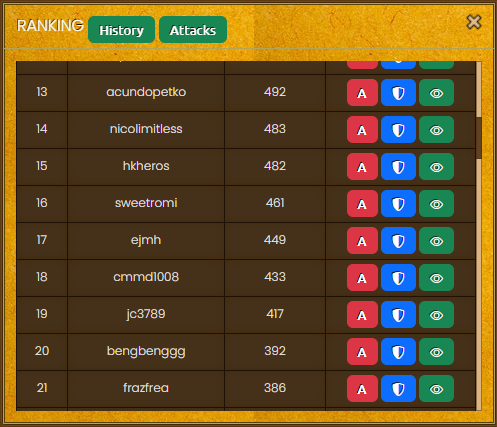Click the ranking list scrollbar thumb
Screen dimensions: 497x427
(x=479, y=138)
